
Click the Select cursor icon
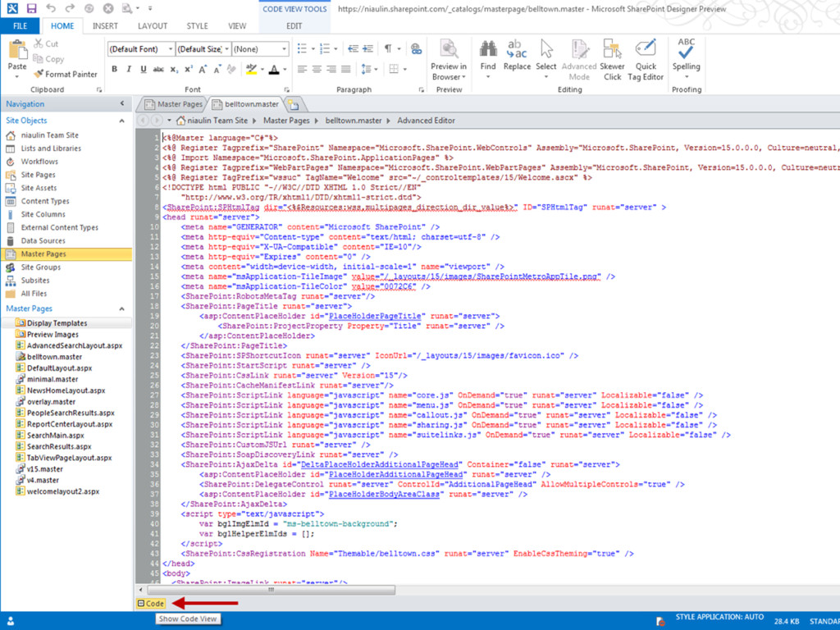pos(546,48)
